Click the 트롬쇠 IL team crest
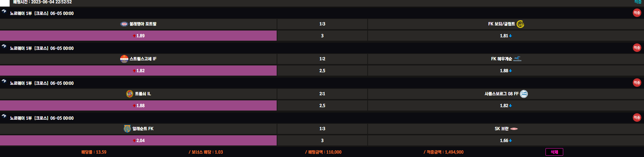Screen dimensions: 644x157 point(130,94)
